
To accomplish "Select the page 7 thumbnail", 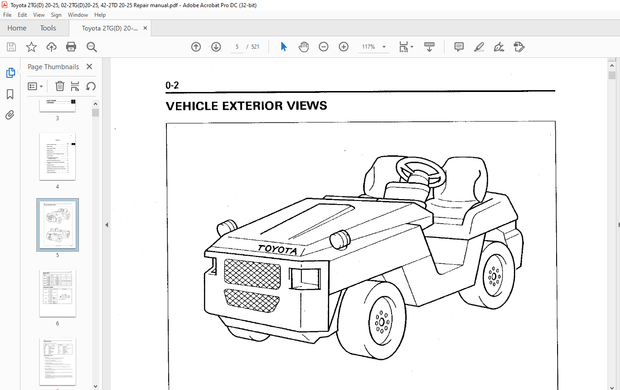I will click(57, 362).
